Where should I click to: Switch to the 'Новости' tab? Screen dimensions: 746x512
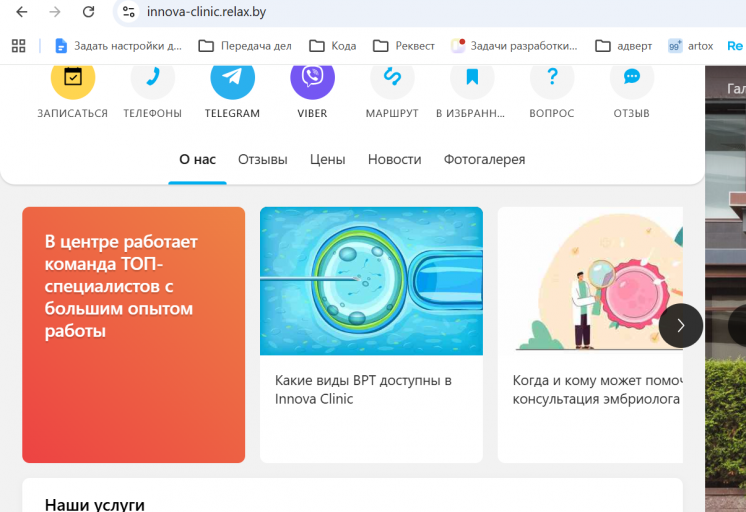tap(394, 159)
